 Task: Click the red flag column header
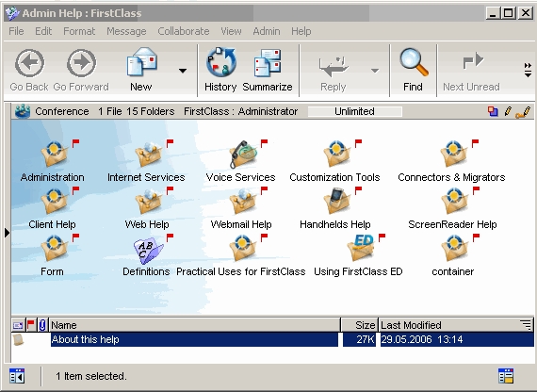point(31,324)
